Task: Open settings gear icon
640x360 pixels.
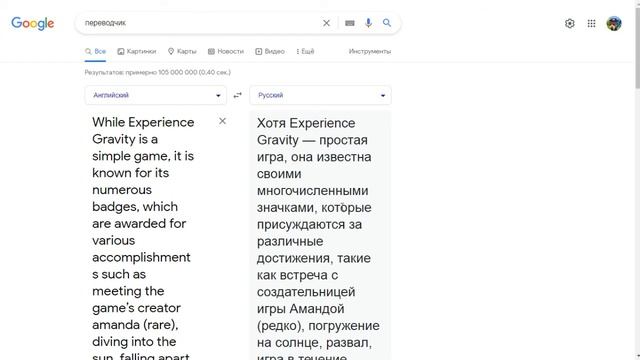Action: click(570, 23)
